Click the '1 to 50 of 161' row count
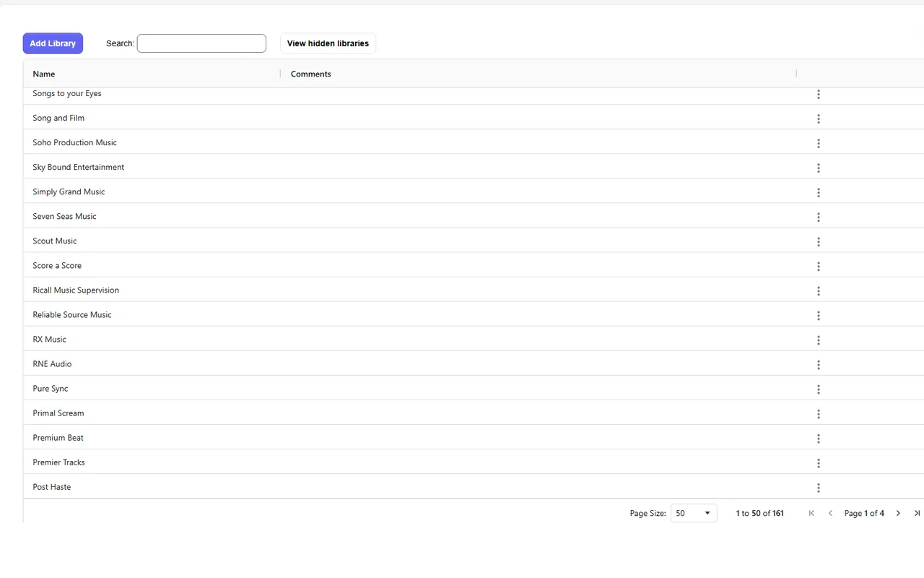The height and width of the screenshot is (578, 924). [759, 513]
